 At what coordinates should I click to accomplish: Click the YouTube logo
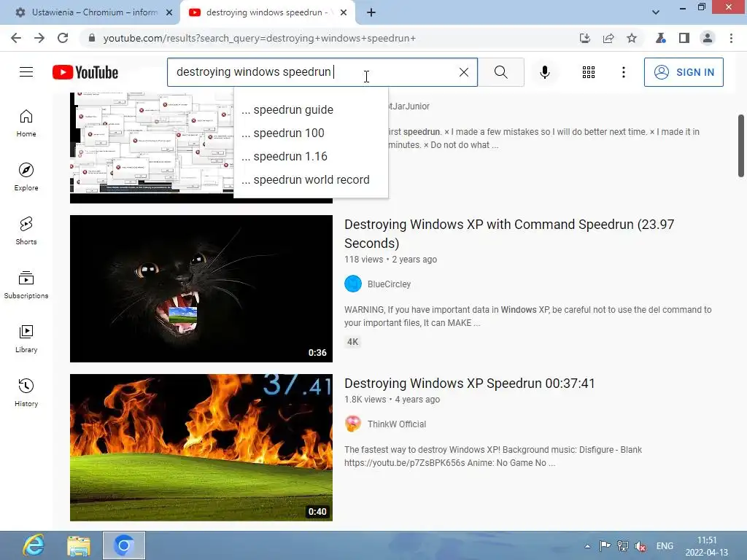(85, 72)
